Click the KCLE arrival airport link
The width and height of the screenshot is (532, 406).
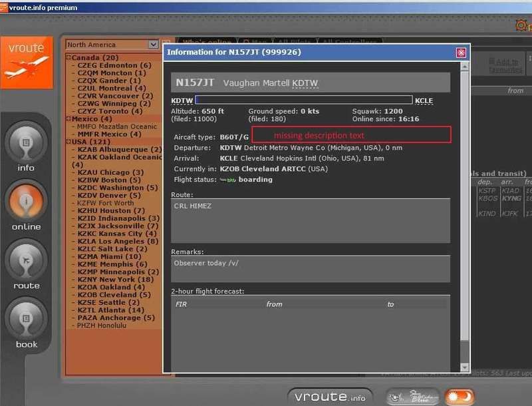click(424, 101)
